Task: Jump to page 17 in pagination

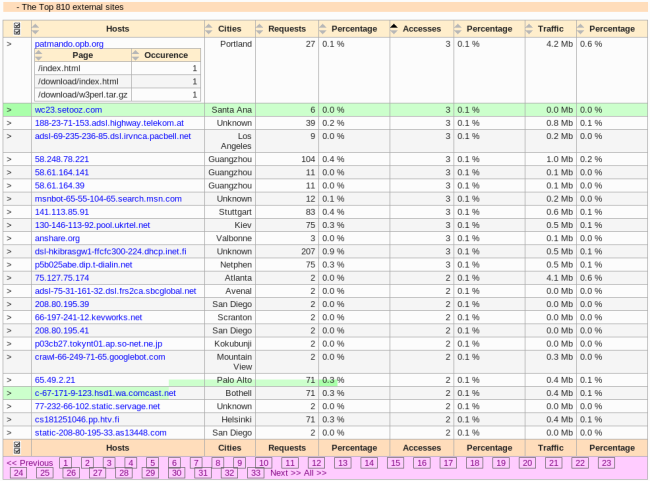Action: pyautogui.click(x=449, y=463)
